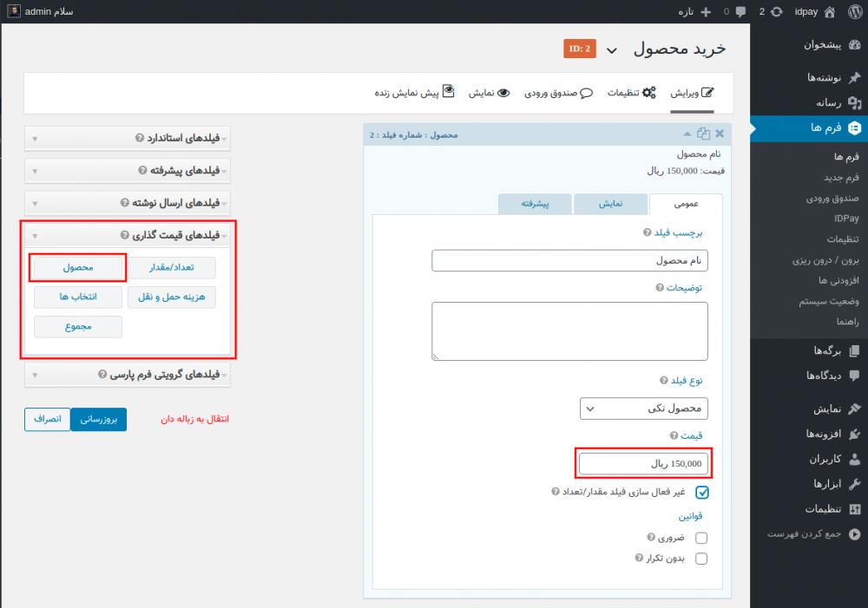Screen dimensions: 868x608
Task: Click the کاربران user icon
Action: [x=855, y=459]
